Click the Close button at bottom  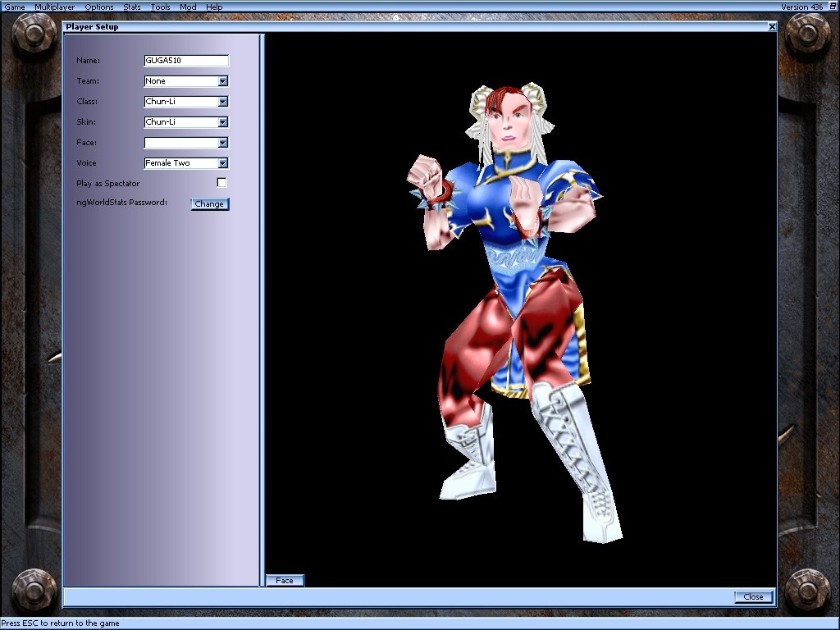pos(754,597)
